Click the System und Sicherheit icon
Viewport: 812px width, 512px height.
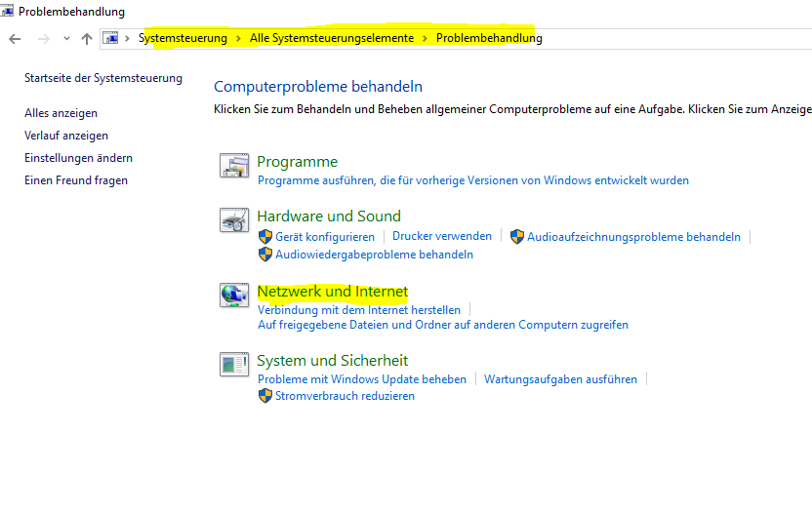[234, 364]
